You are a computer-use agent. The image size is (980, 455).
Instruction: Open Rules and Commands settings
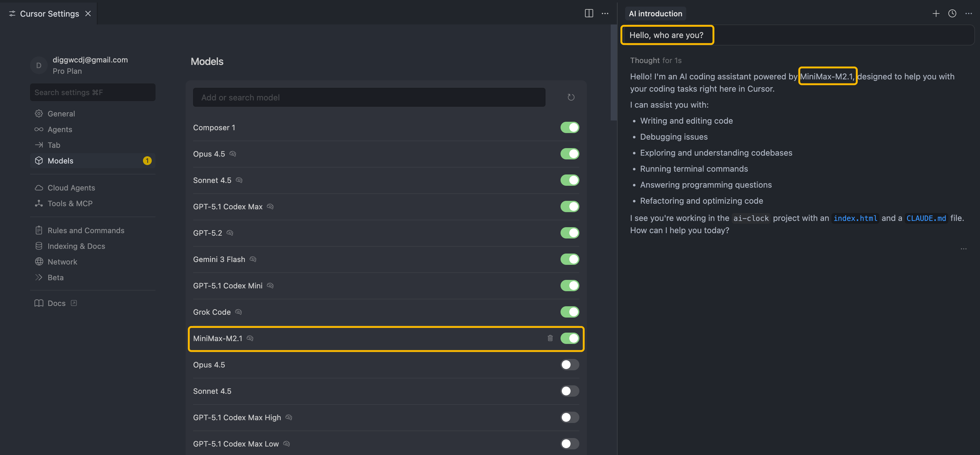(86, 230)
